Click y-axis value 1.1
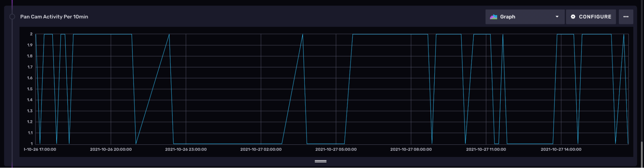This screenshot has height=168, width=644. (30, 133)
